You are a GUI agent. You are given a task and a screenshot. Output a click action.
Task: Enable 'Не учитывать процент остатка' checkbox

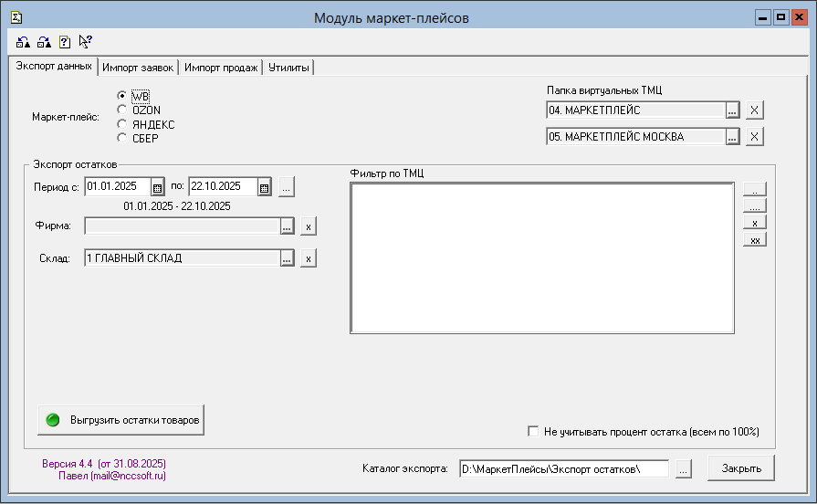coord(534,432)
